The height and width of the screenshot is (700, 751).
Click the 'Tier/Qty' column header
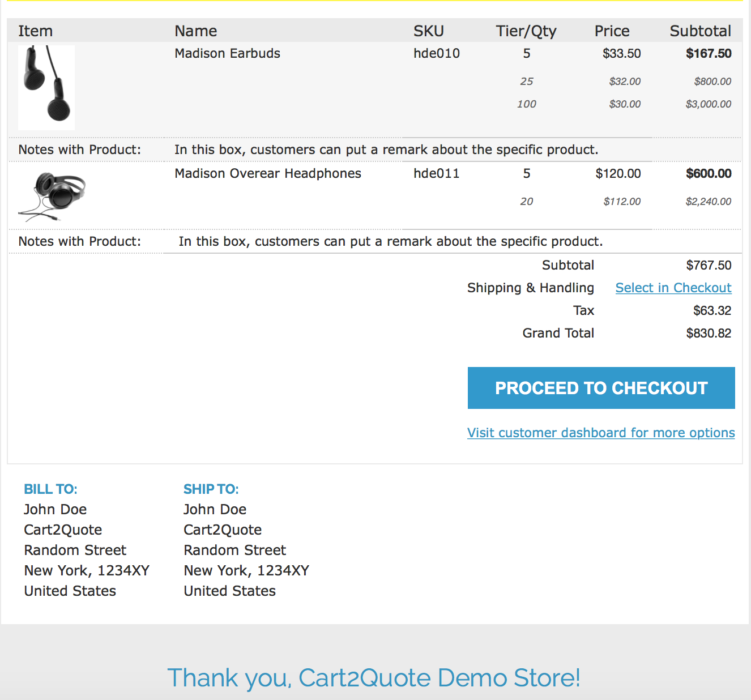tap(526, 31)
